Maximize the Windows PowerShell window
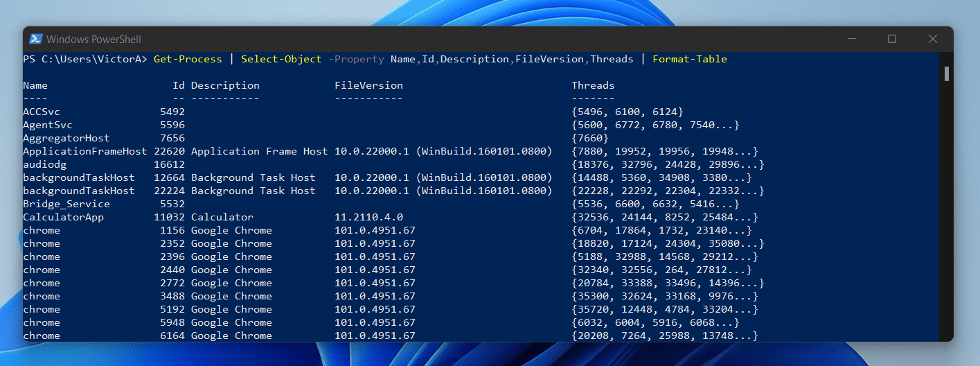The width and height of the screenshot is (980, 366). coord(892,39)
